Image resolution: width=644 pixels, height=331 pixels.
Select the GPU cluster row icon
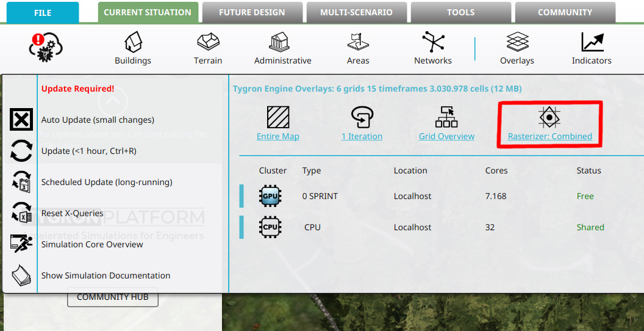[x=270, y=196]
